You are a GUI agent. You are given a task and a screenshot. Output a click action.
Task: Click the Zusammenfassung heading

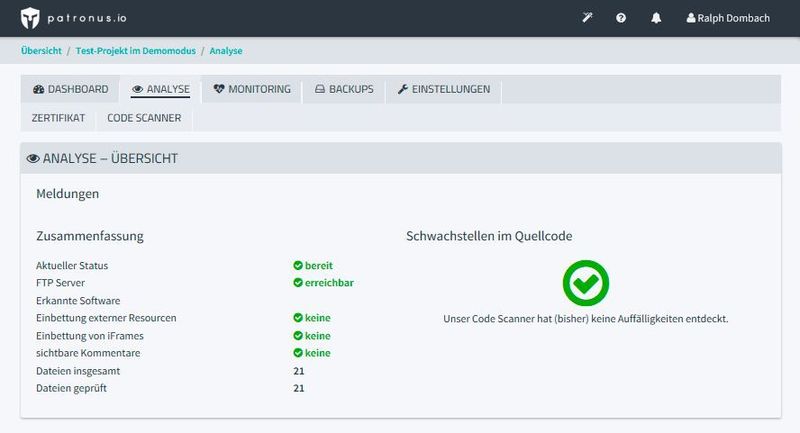pyautogui.click(x=90, y=236)
